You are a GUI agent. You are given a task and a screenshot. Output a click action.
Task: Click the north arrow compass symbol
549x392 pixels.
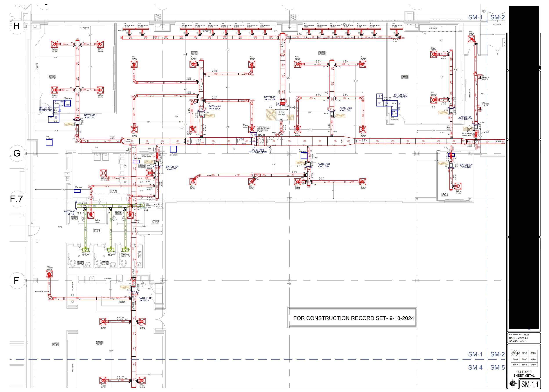coord(513,383)
